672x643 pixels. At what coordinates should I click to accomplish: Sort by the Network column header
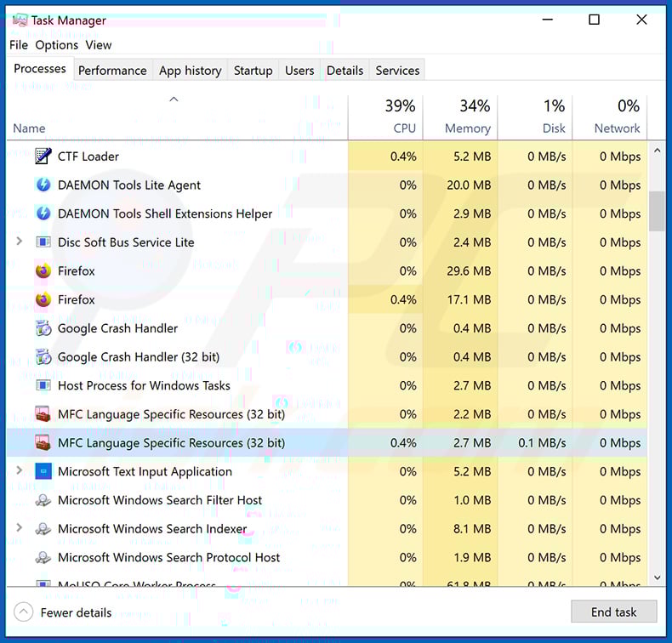(x=610, y=117)
